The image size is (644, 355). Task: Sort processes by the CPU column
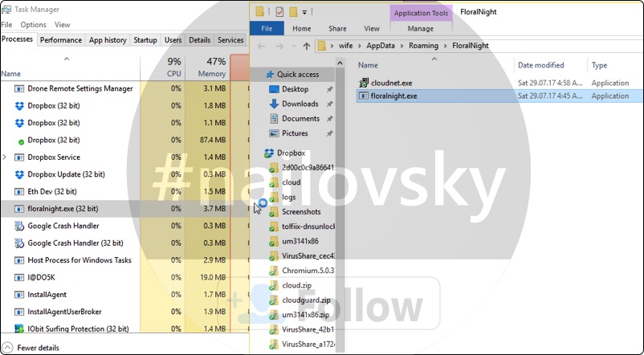pyautogui.click(x=163, y=67)
